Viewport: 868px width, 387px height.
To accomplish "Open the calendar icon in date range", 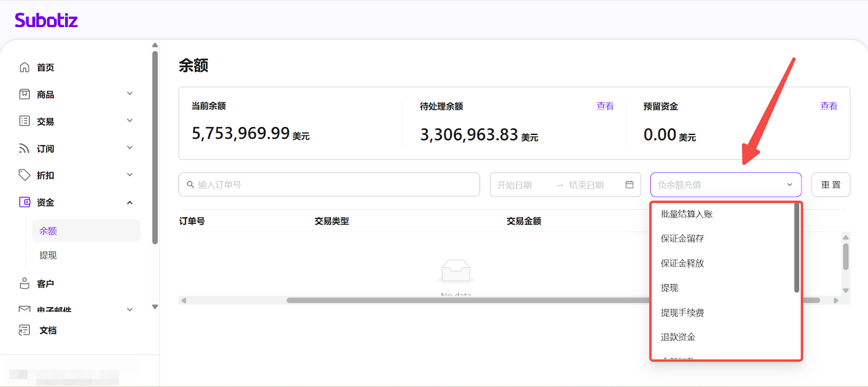I will pos(629,185).
